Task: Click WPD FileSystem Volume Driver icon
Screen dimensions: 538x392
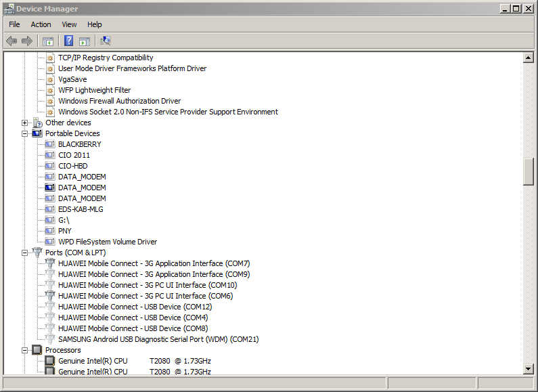Action: tap(50, 242)
